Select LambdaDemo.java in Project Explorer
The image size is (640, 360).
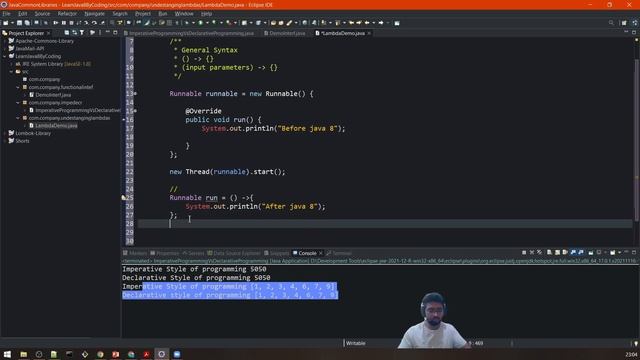coord(56,125)
